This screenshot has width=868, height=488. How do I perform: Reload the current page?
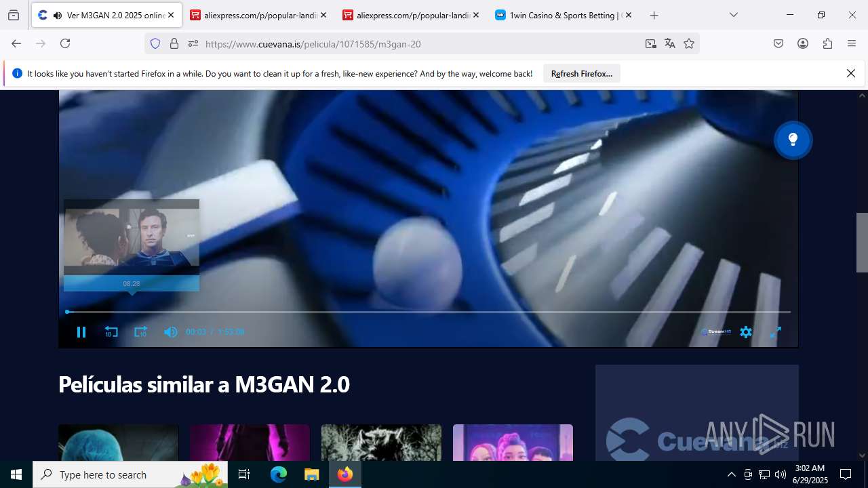click(x=65, y=43)
